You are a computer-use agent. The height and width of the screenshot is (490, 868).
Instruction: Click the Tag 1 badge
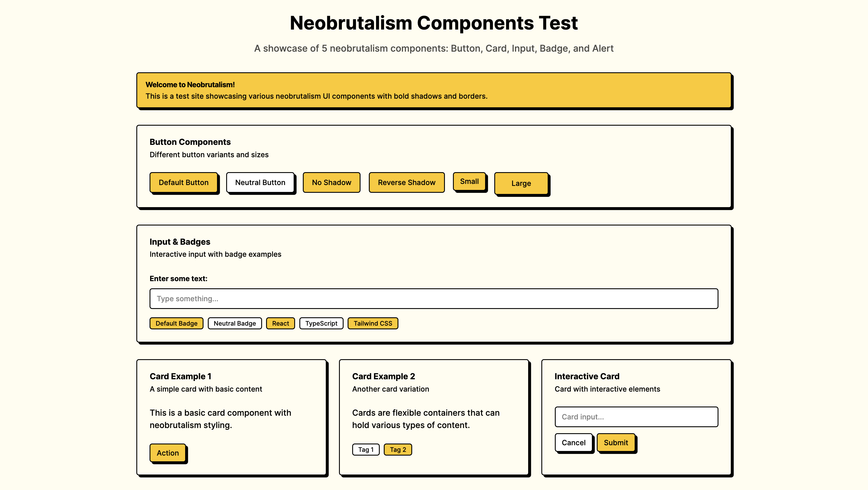[x=366, y=449]
